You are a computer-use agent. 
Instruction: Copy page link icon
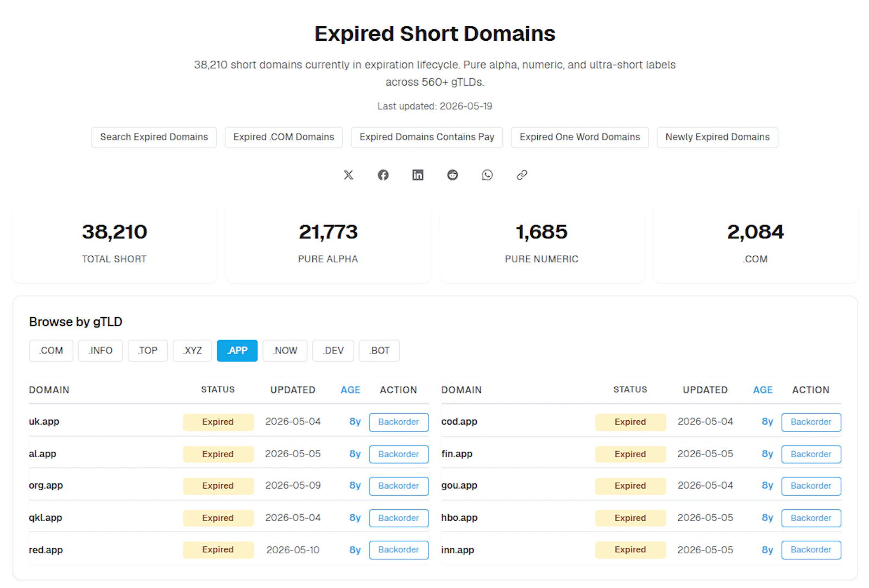tap(522, 175)
